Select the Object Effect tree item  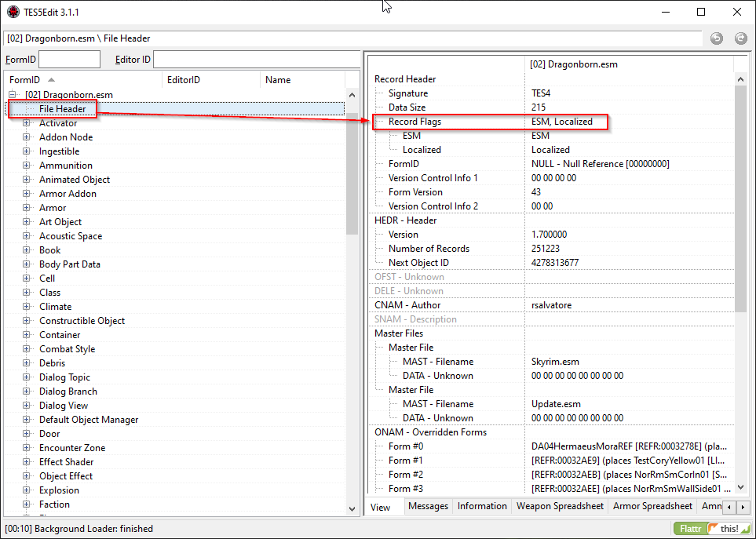point(66,476)
